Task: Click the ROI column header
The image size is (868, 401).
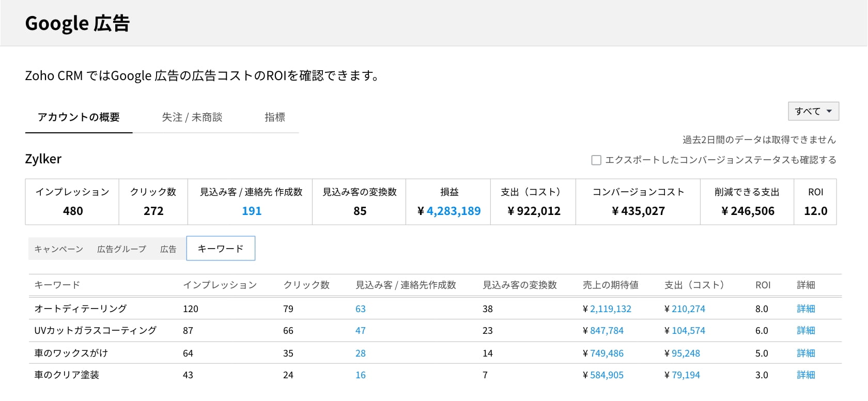Action: click(x=763, y=285)
